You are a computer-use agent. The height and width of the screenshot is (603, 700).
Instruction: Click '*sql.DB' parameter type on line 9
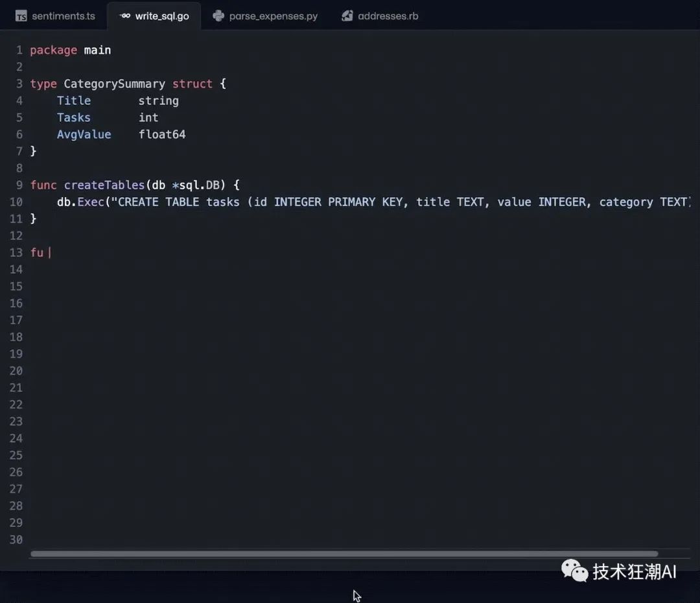click(196, 185)
